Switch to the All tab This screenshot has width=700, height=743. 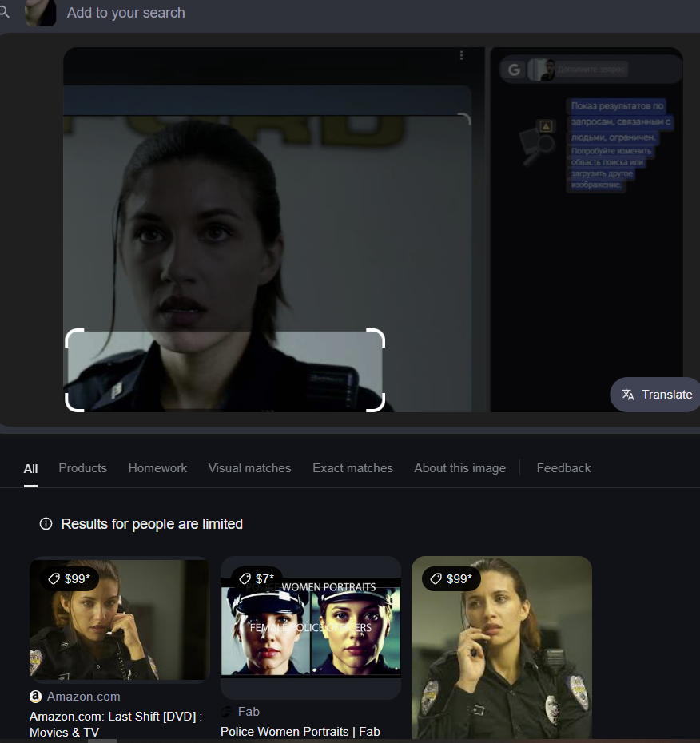pos(31,469)
